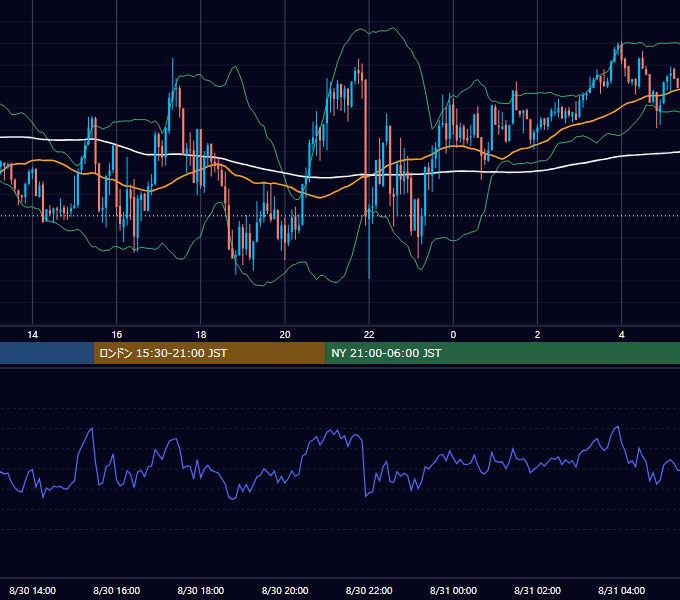This screenshot has height=600, width=680.
Task: Click the hour label 20 on time axis
Action: point(285,335)
